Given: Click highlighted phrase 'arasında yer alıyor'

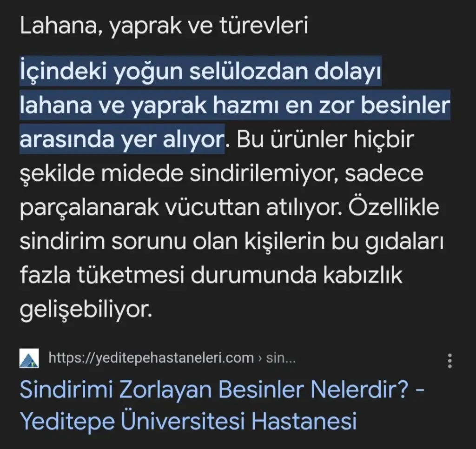Looking at the screenshot, I should pyautogui.click(x=122, y=139).
